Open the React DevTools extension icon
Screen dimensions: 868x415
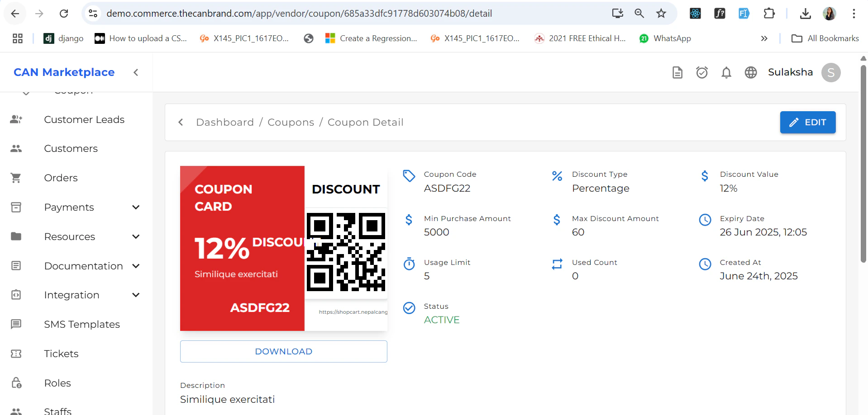(695, 14)
